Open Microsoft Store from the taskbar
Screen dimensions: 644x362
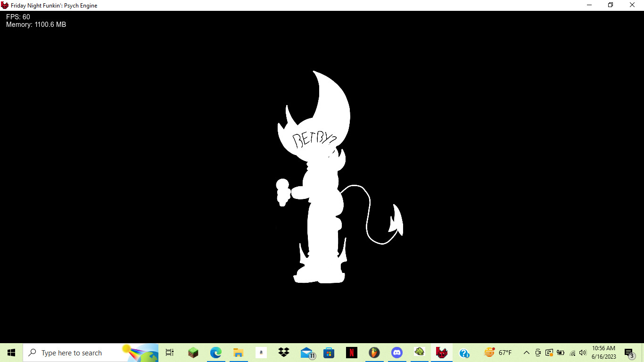click(329, 353)
